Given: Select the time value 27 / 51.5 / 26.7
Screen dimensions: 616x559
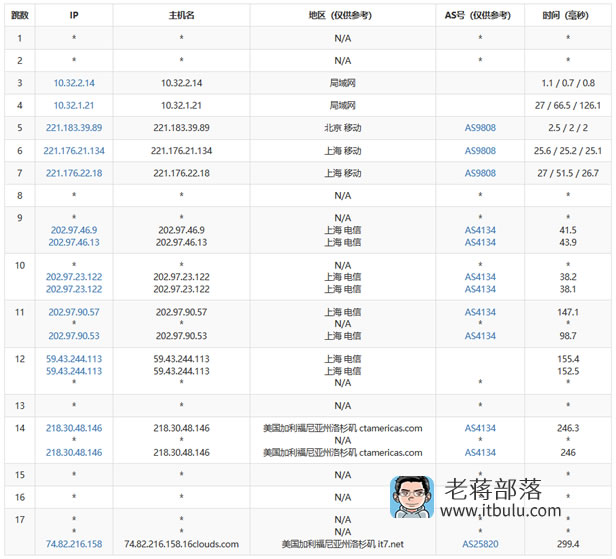Looking at the screenshot, I should click(x=568, y=173).
